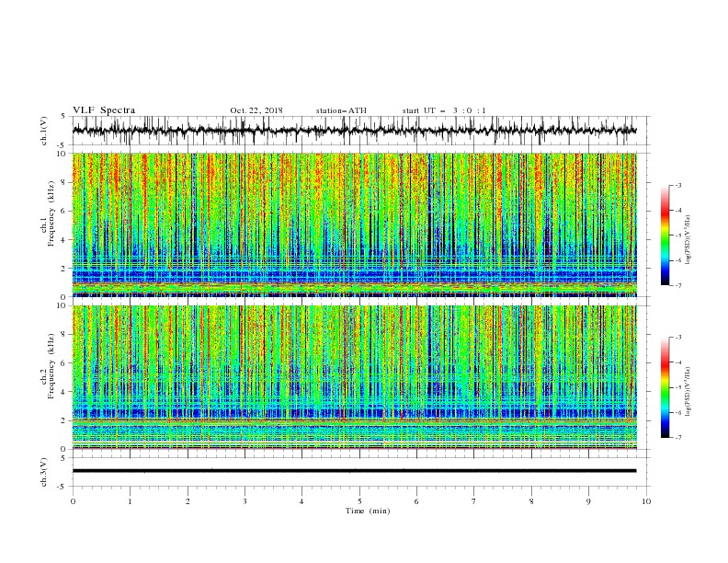Click the "ch.3(V)" axis label
The width and height of the screenshot is (728, 563).
44,472
